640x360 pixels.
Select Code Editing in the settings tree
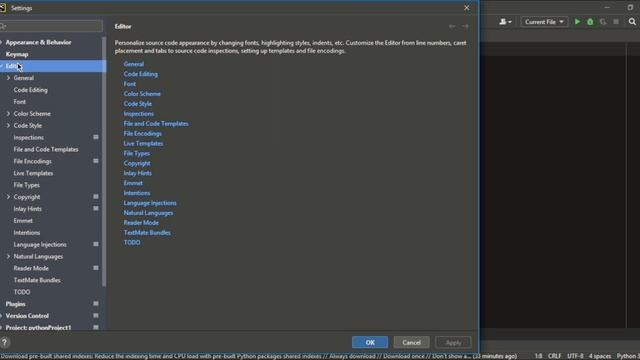coord(31,90)
